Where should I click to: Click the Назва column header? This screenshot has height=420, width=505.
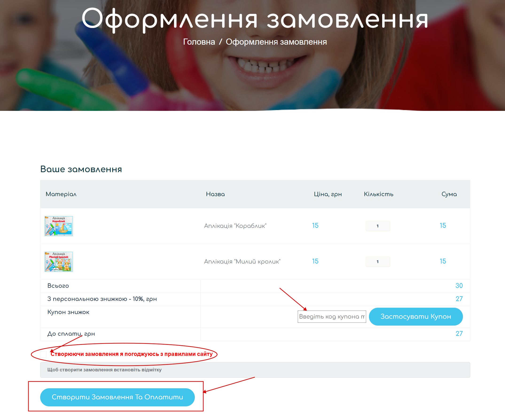[215, 194]
